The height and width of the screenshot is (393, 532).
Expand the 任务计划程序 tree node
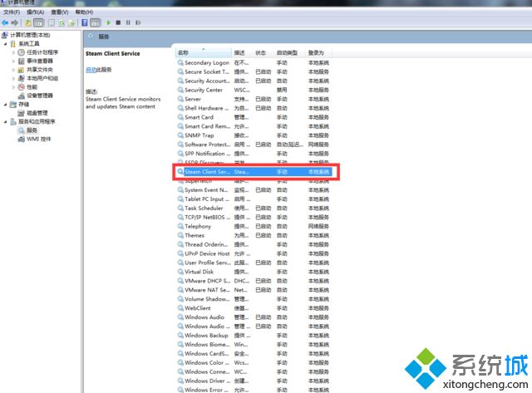[x=13, y=52]
